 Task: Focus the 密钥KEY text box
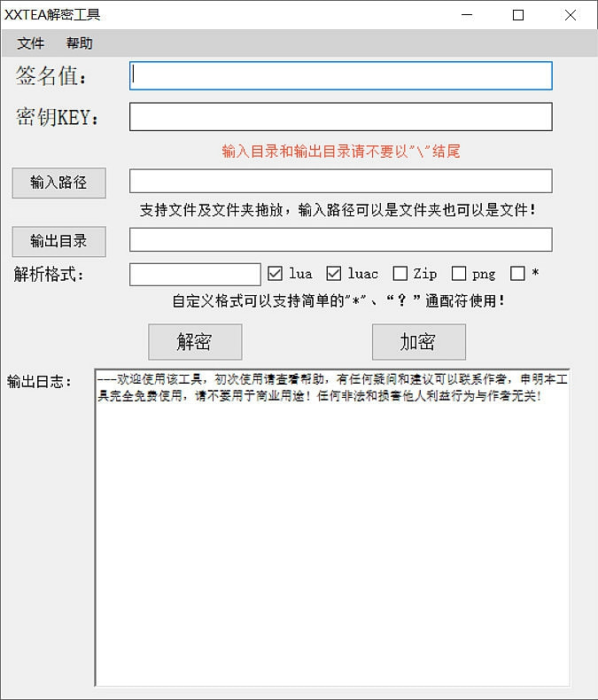pyautogui.click(x=341, y=117)
